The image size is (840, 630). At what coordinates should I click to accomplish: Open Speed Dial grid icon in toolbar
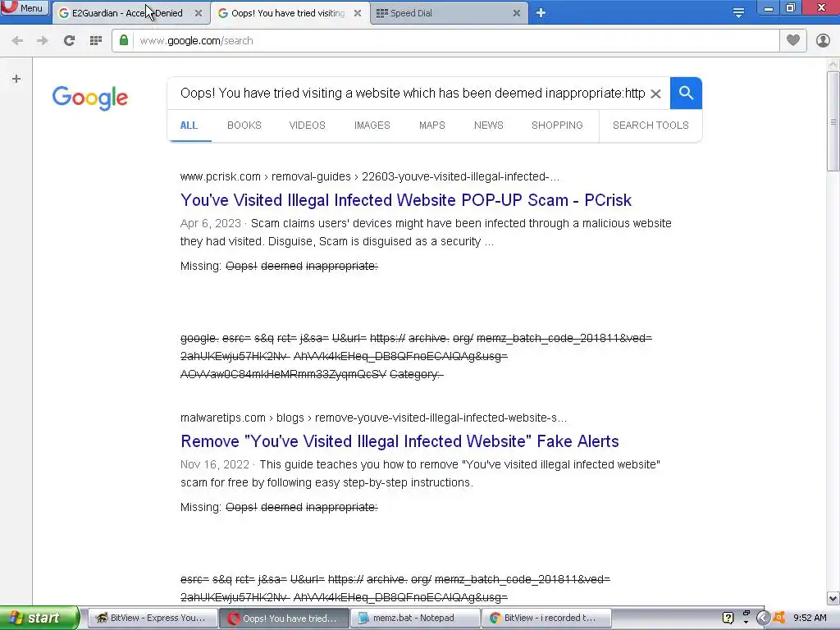(96, 41)
